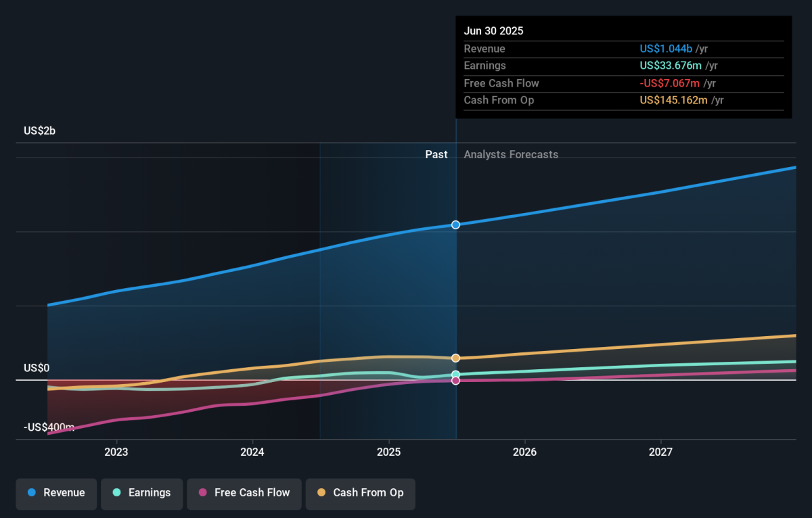
Task: Click the Past section label
Action: 436,154
